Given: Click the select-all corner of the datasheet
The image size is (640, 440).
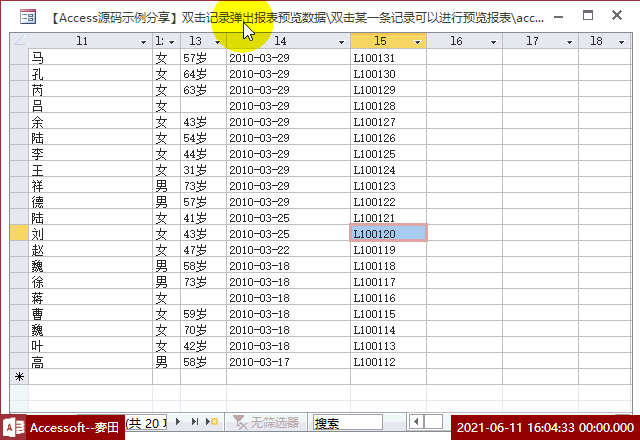Looking at the screenshot, I should point(19,41).
